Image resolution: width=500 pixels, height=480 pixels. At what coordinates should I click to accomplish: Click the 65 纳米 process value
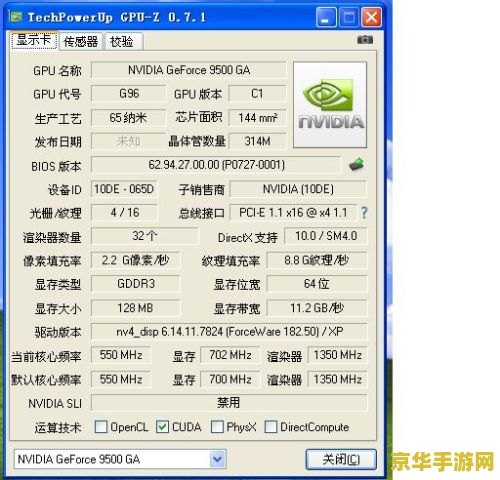129,118
